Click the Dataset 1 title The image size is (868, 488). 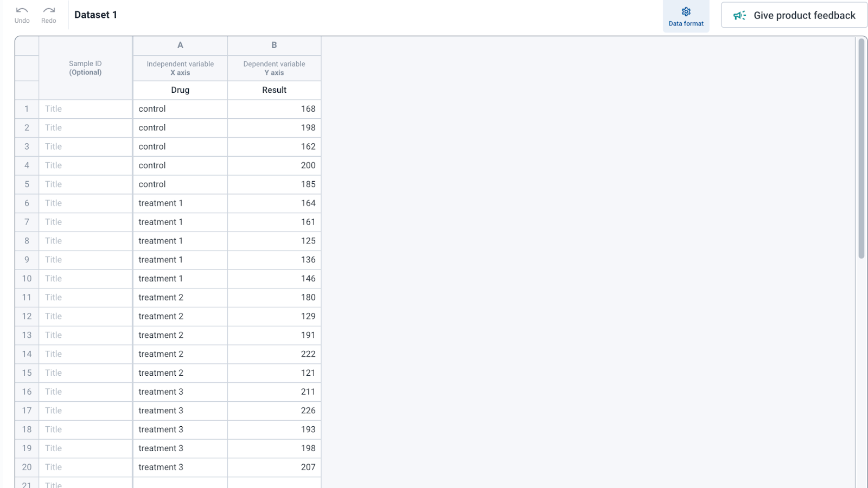point(95,15)
